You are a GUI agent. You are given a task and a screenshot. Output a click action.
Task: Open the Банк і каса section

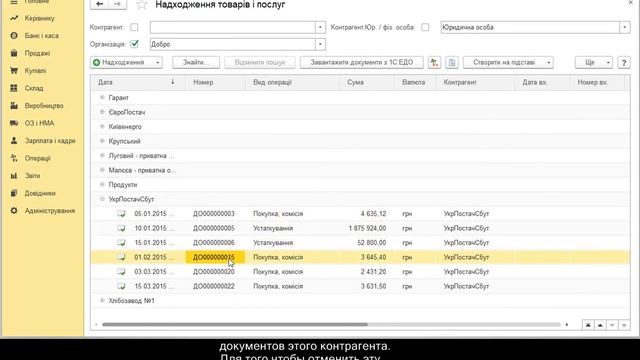(x=41, y=36)
